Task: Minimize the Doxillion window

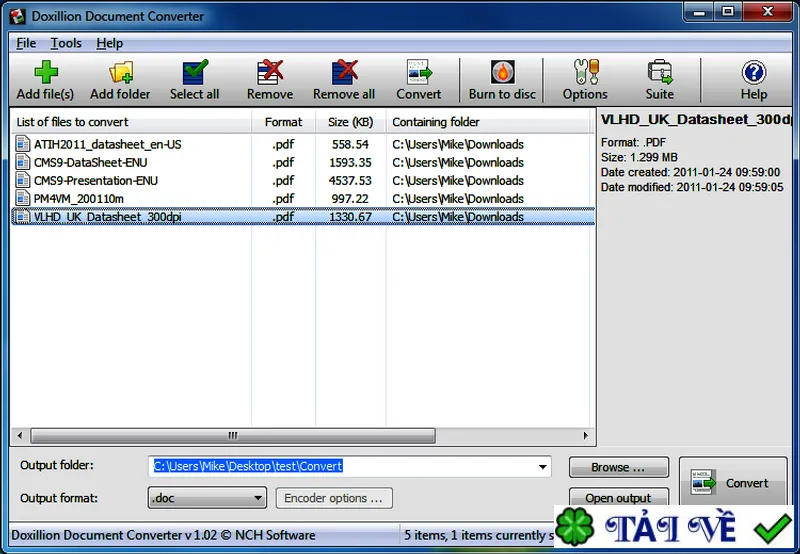Action: pos(699,13)
